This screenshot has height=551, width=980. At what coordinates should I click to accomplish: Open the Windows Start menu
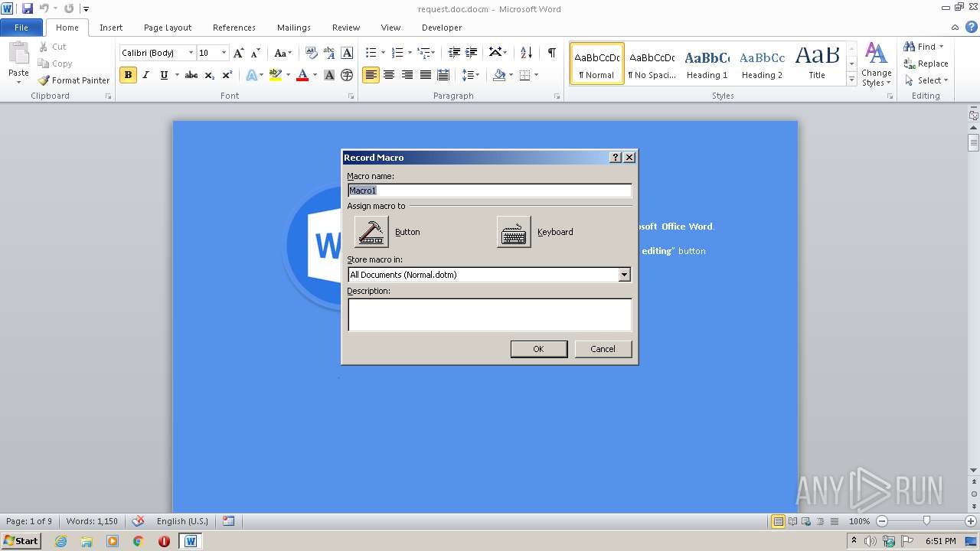[21, 541]
